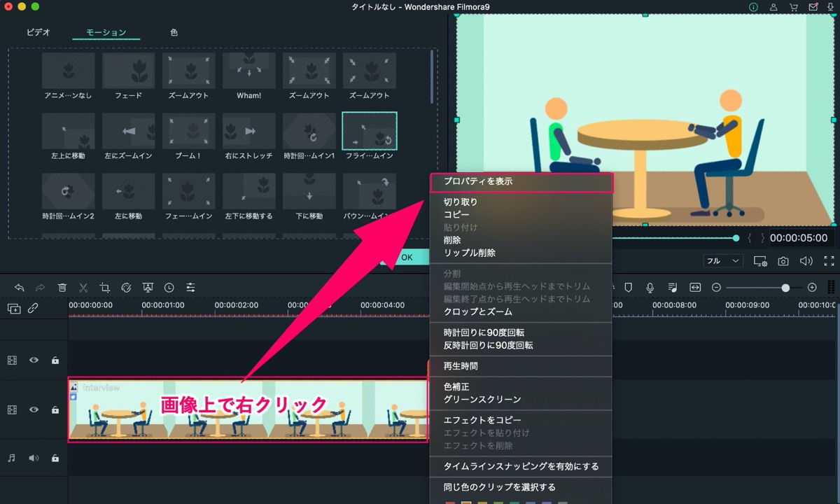Add a marker with the shield icon
This screenshot has height=504, width=840.
coord(628,287)
